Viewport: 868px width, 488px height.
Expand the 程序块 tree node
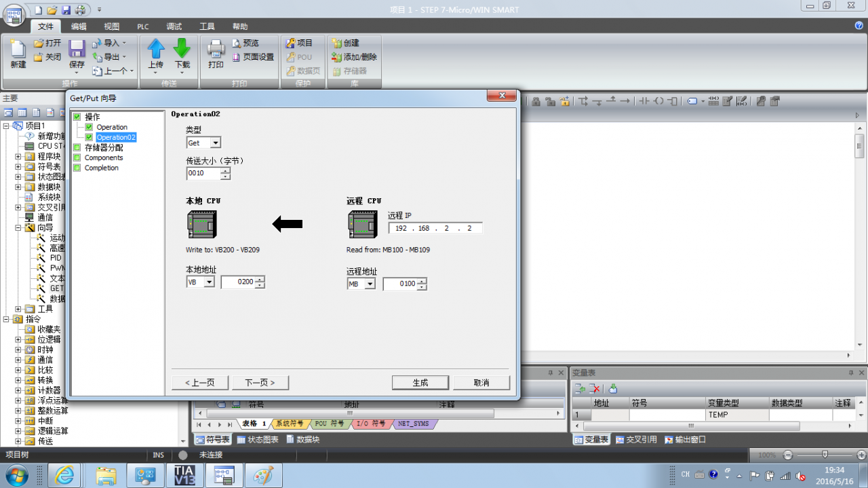coord(18,156)
